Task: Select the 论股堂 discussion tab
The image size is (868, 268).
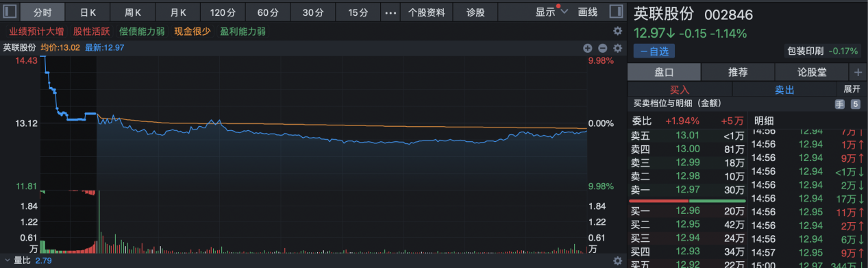Action: point(812,72)
